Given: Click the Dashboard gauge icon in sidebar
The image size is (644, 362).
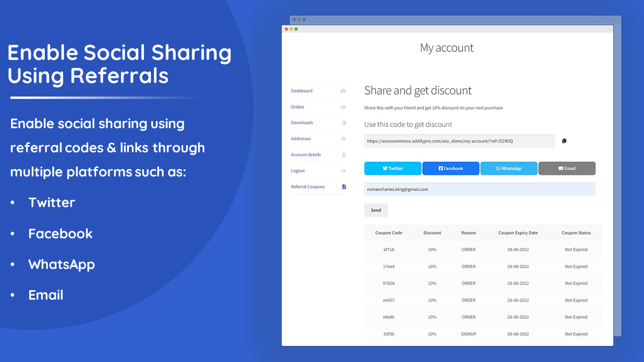Looking at the screenshot, I should pos(343,91).
